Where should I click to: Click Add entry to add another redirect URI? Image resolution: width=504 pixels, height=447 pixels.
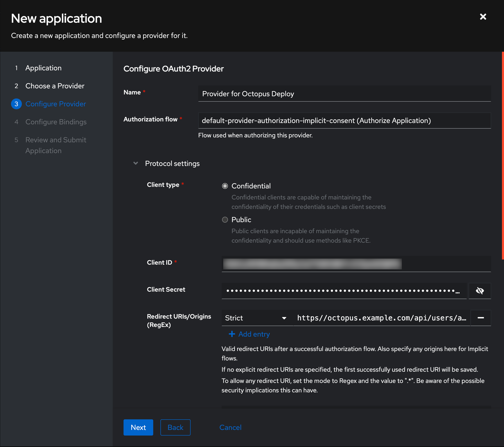(x=254, y=334)
